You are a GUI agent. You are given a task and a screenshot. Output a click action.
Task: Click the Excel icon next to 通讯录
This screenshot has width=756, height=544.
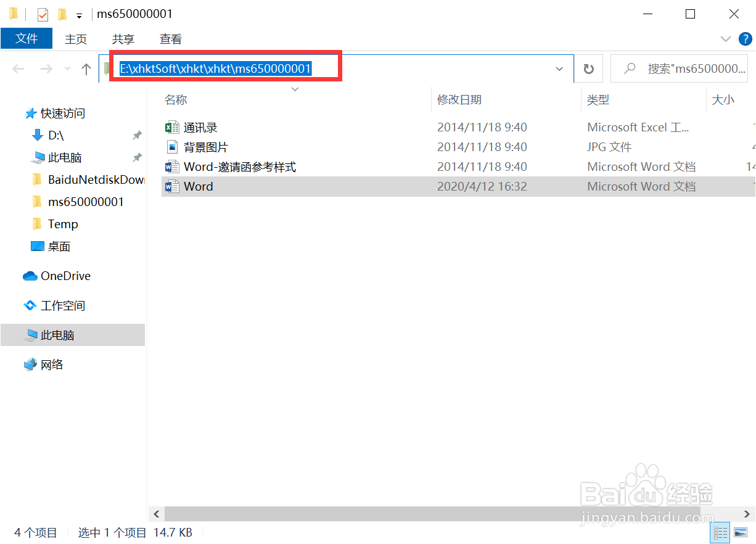tap(172, 128)
